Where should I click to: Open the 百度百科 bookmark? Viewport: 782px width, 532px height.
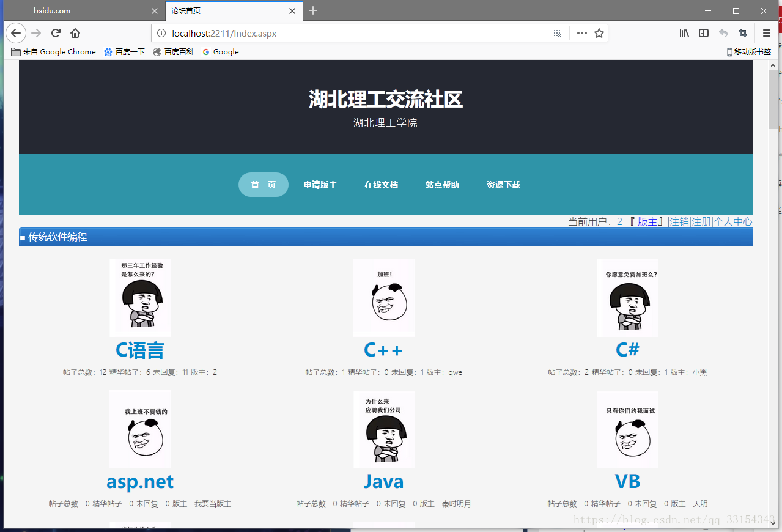173,52
